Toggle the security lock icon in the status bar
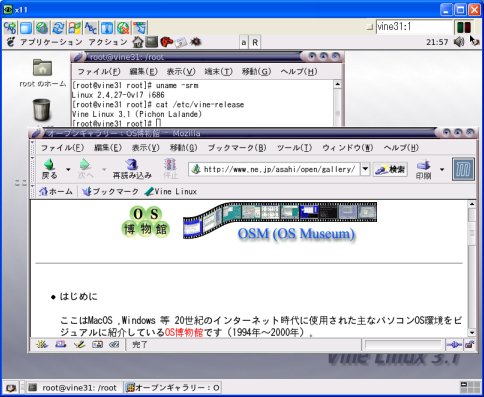This screenshot has height=397, width=484. [x=469, y=345]
